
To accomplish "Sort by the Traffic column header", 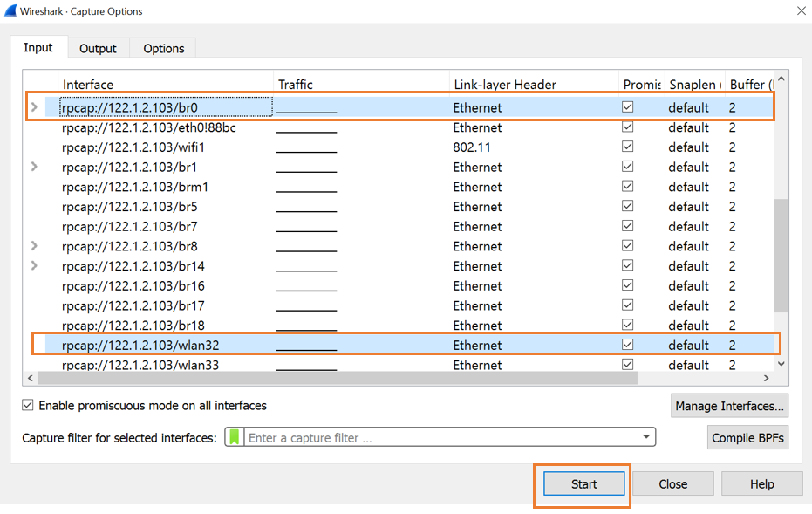I will (x=361, y=84).
